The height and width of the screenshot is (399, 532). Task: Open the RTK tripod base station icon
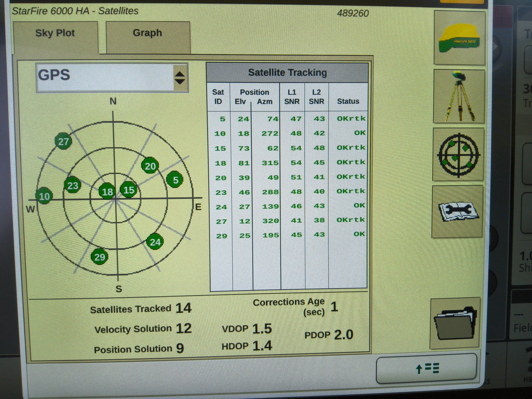459,96
